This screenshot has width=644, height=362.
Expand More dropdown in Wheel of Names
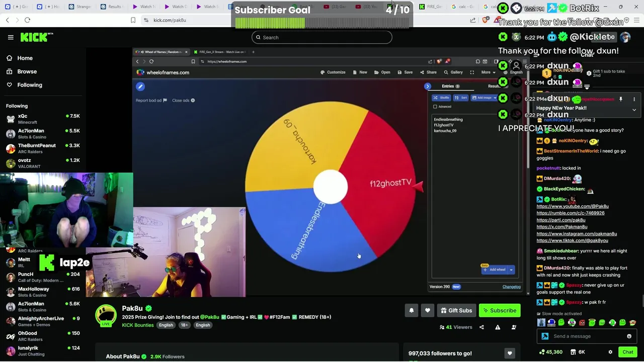[488, 72]
